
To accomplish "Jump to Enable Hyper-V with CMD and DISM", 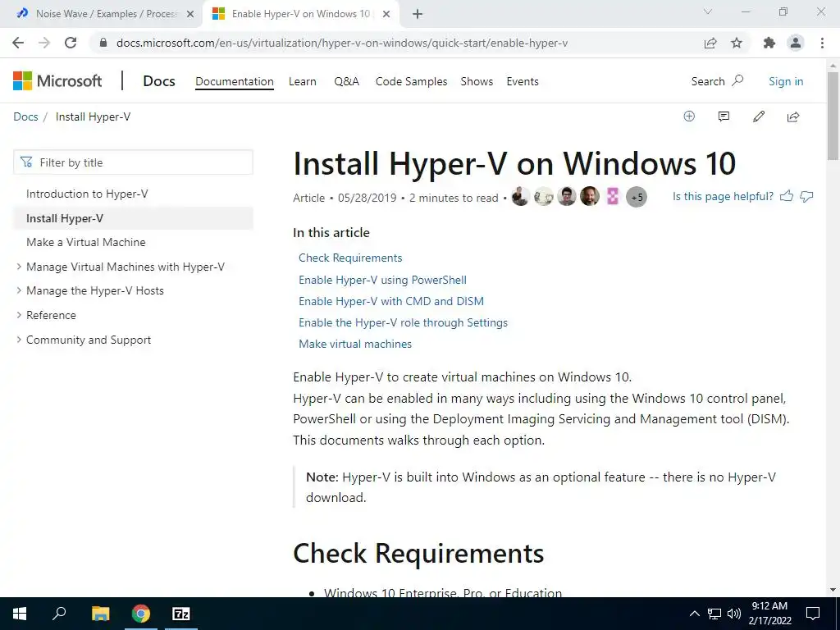I will click(391, 301).
